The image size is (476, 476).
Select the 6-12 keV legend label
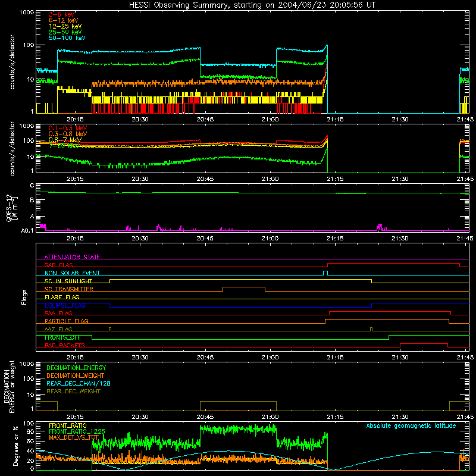click(64, 20)
